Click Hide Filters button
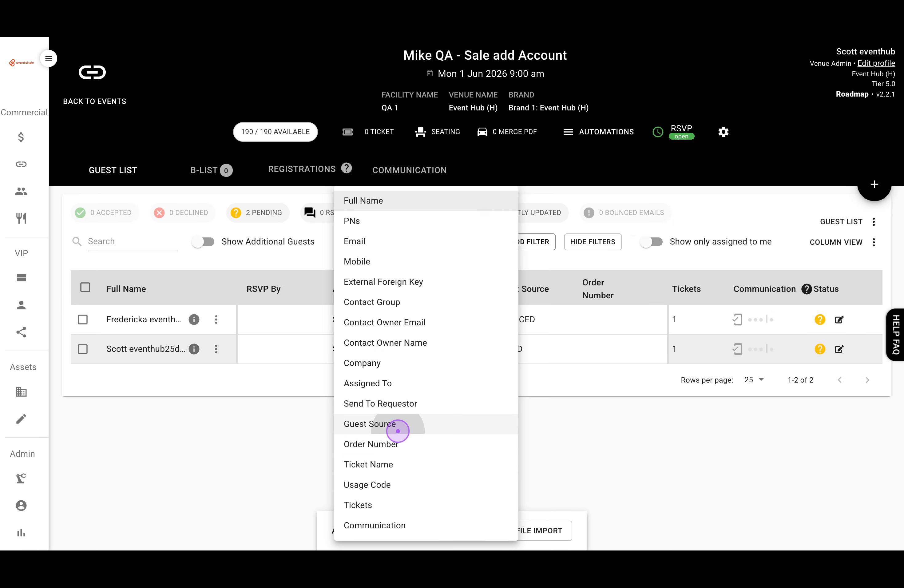This screenshot has height=588, width=904. [593, 242]
